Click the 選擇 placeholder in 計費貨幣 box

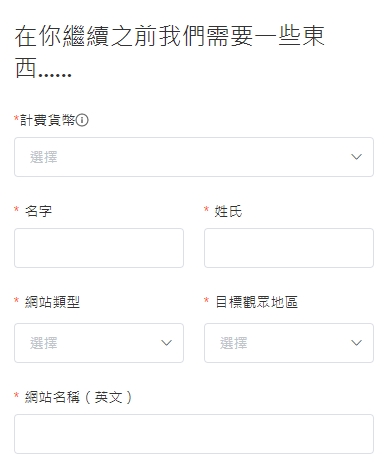pyautogui.click(x=44, y=157)
